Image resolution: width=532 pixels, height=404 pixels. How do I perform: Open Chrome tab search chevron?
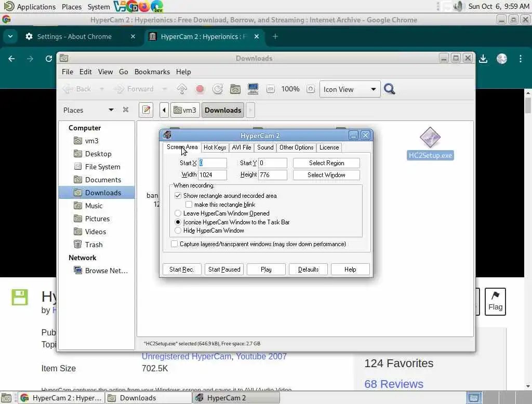pyautogui.click(x=10, y=36)
